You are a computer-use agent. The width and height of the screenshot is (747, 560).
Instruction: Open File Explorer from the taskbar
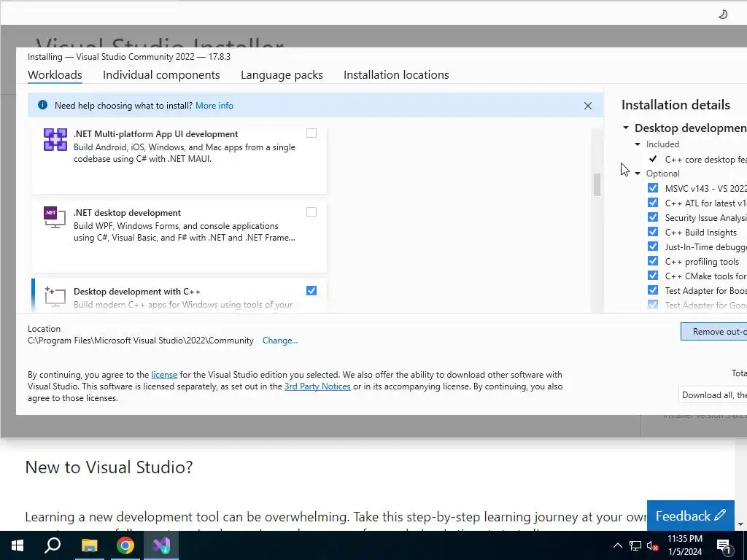click(89, 545)
